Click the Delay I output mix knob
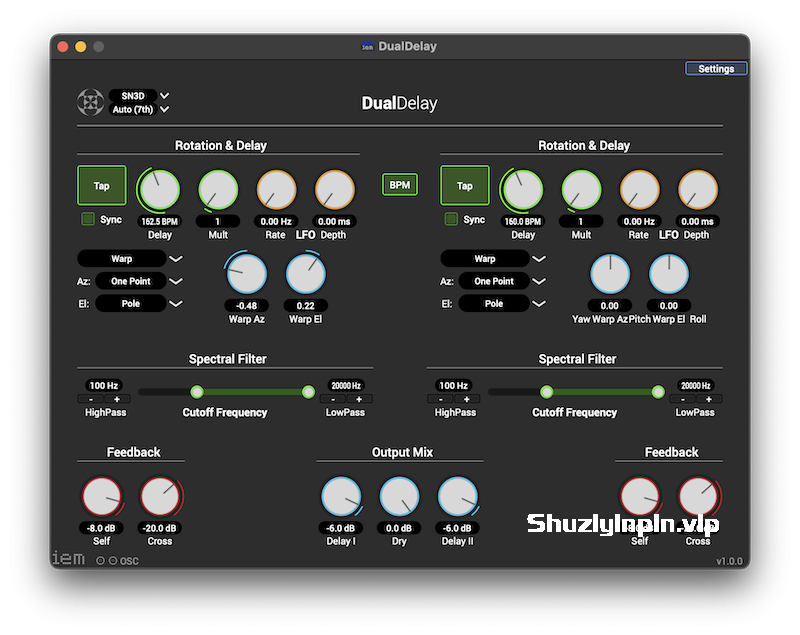Image resolution: width=800 pixels, height=635 pixels. click(341, 496)
